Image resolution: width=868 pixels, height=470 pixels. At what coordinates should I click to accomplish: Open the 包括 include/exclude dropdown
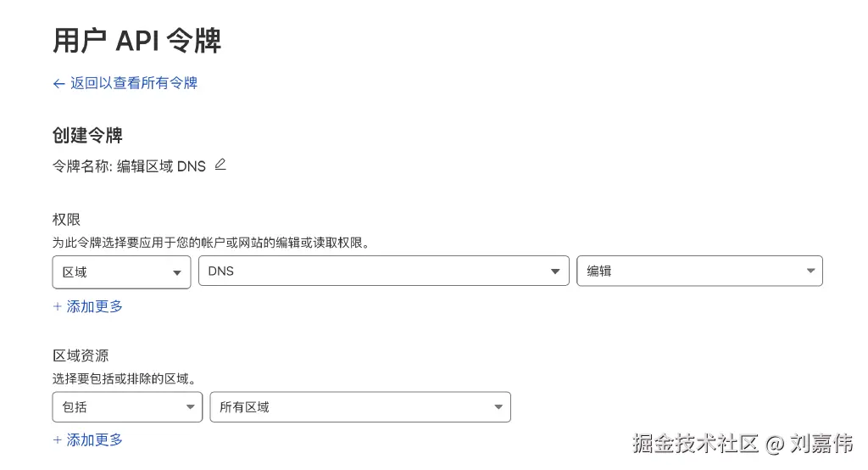coord(127,407)
